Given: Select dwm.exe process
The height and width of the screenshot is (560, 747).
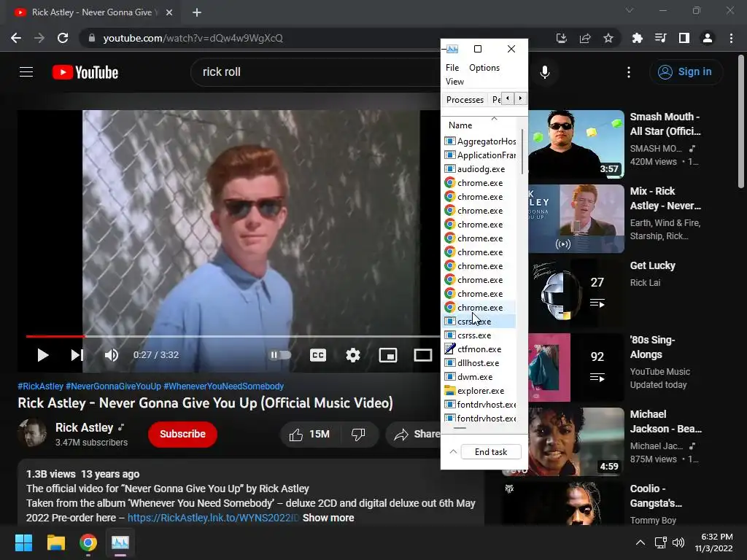Looking at the screenshot, I should pyautogui.click(x=480, y=377).
